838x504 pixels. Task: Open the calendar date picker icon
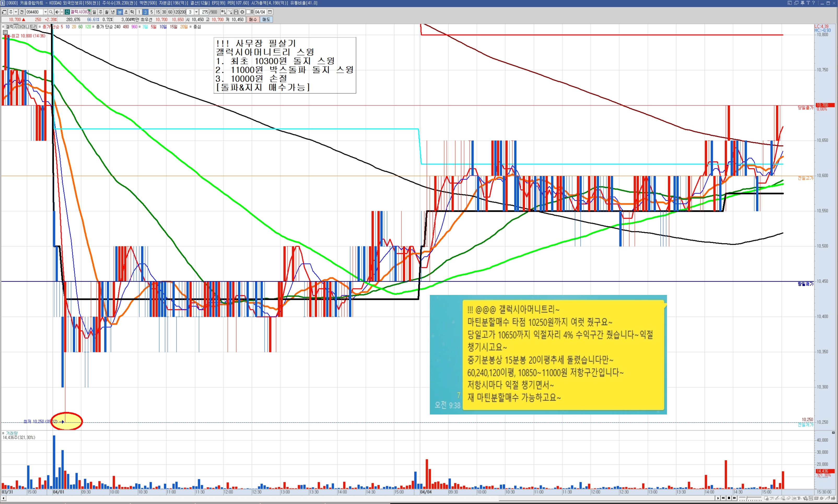[x=270, y=12]
